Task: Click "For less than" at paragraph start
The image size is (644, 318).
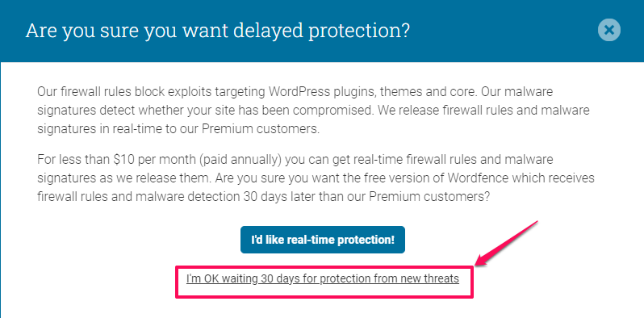Action: [x=74, y=160]
